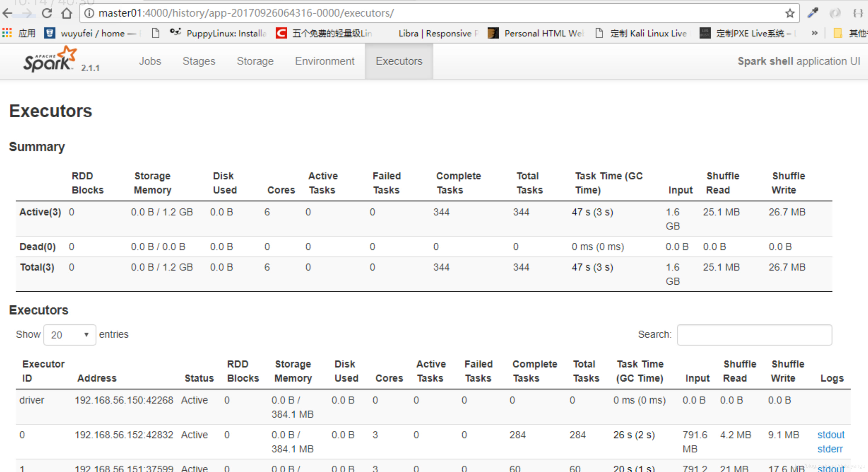The image size is (868, 472).
Task: Sort executors table by Executor ID
Action: (43, 371)
